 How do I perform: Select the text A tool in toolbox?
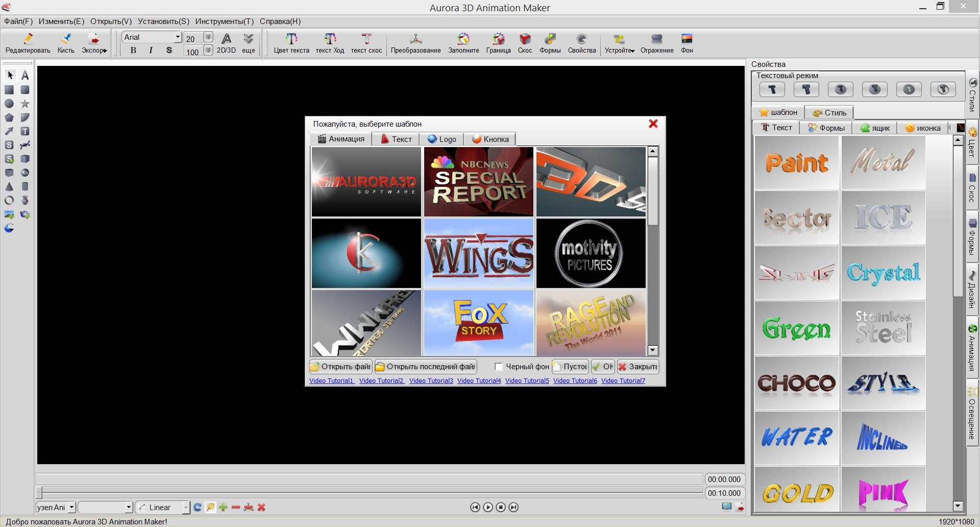coord(25,76)
